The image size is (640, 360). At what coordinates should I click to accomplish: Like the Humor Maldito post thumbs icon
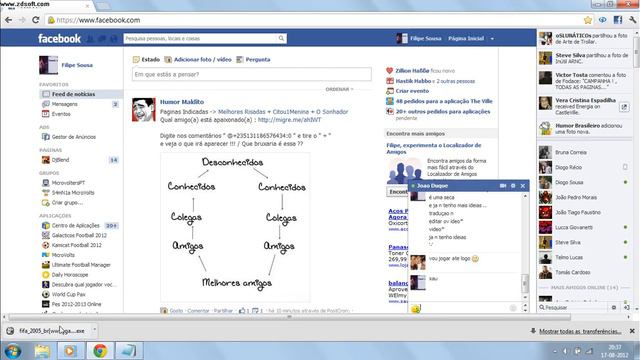pos(242,311)
